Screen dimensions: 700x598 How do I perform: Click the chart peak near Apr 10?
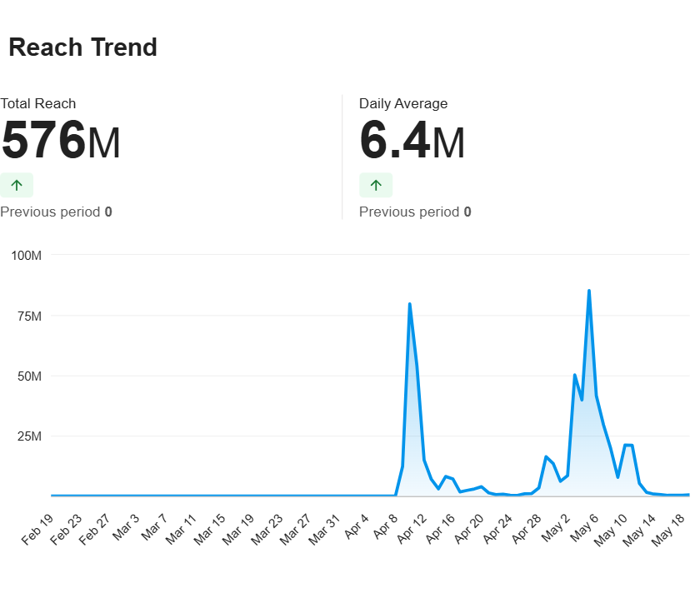click(409, 304)
